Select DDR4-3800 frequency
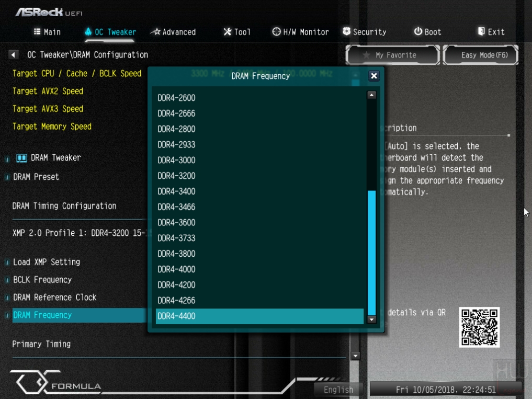This screenshot has height=399, width=532. point(259,254)
